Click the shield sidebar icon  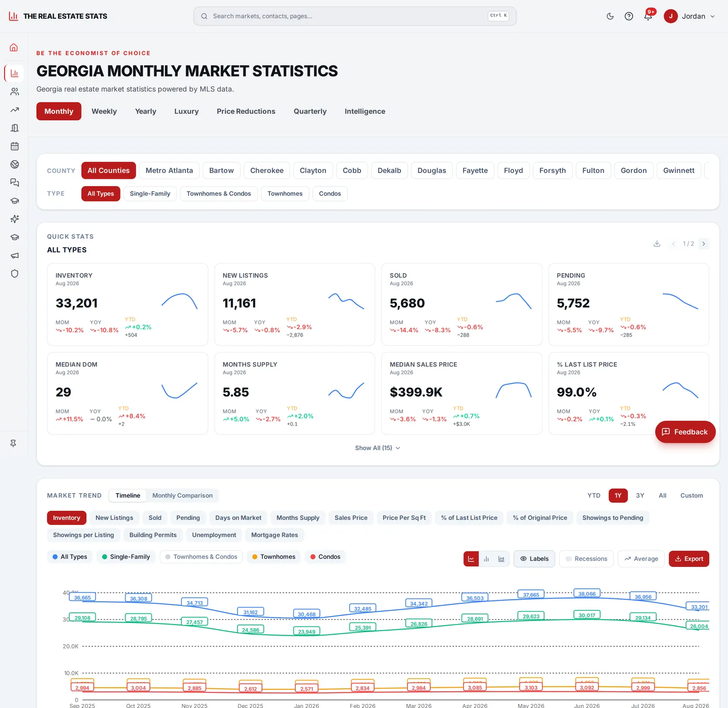14,274
